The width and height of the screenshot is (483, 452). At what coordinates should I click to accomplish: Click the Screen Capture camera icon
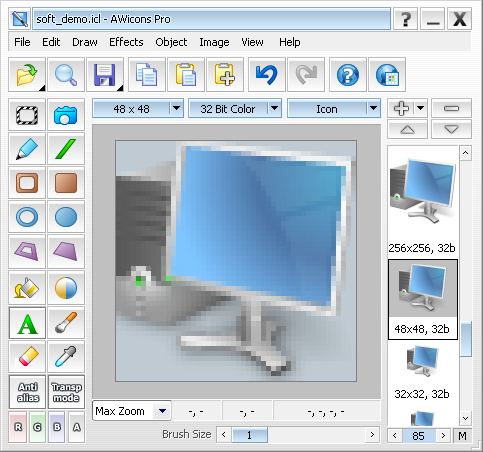(66, 115)
